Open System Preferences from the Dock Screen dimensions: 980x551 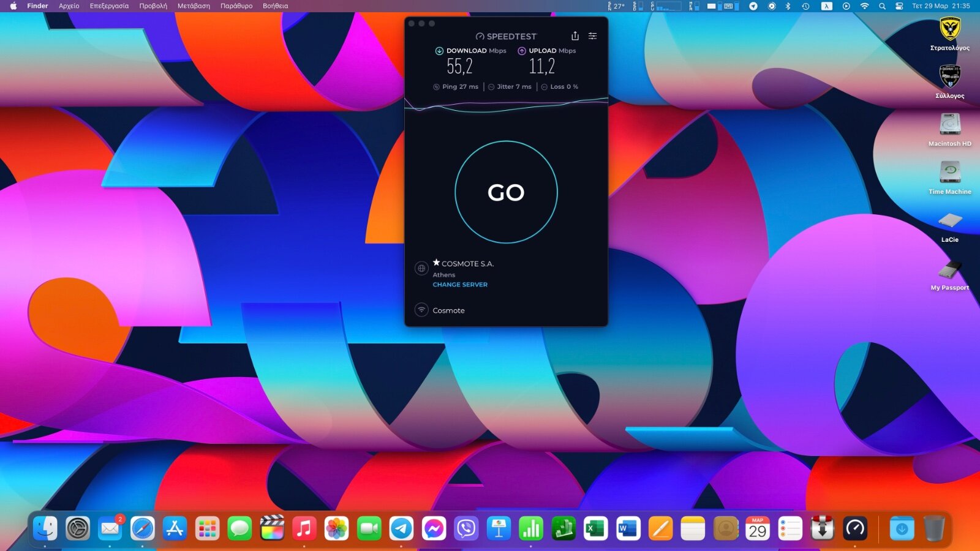[x=78, y=528]
